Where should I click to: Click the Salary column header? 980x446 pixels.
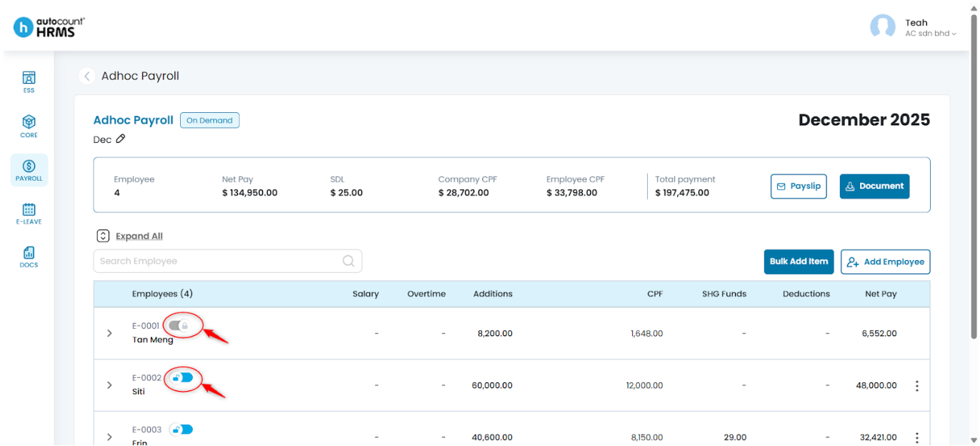(x=366, y=294)
